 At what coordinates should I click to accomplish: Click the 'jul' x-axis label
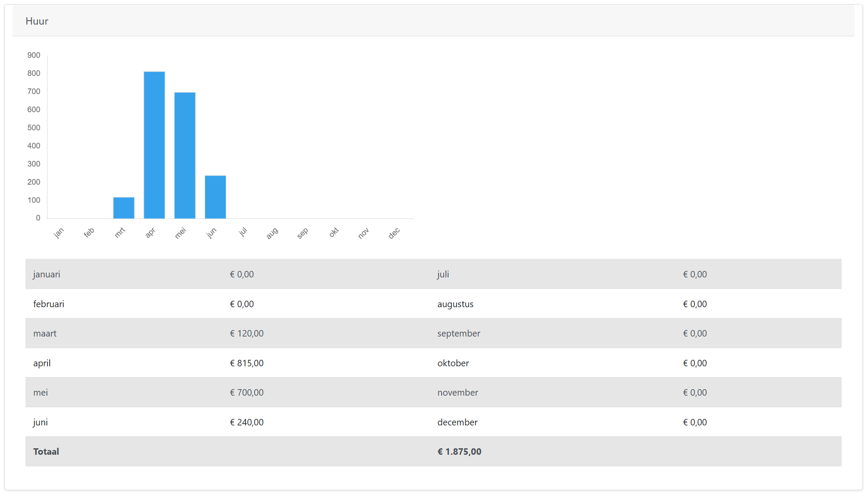pyautogui.click(x=243, y=232)
